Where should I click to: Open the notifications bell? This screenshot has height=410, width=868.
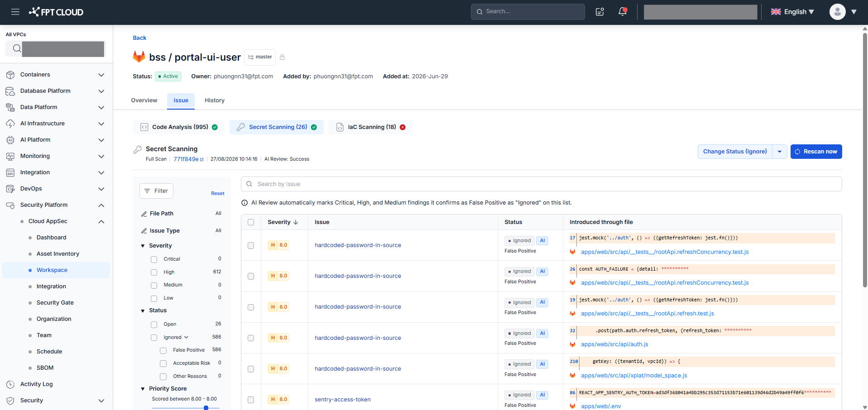coord(623,12)
